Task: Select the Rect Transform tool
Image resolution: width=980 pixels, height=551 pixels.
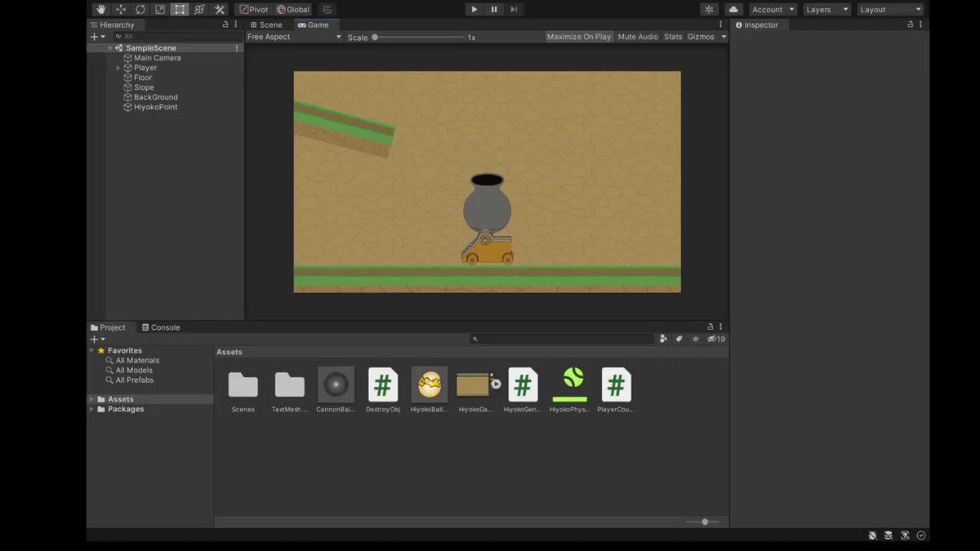Action: pyautogui.click(x=179, y=9)
